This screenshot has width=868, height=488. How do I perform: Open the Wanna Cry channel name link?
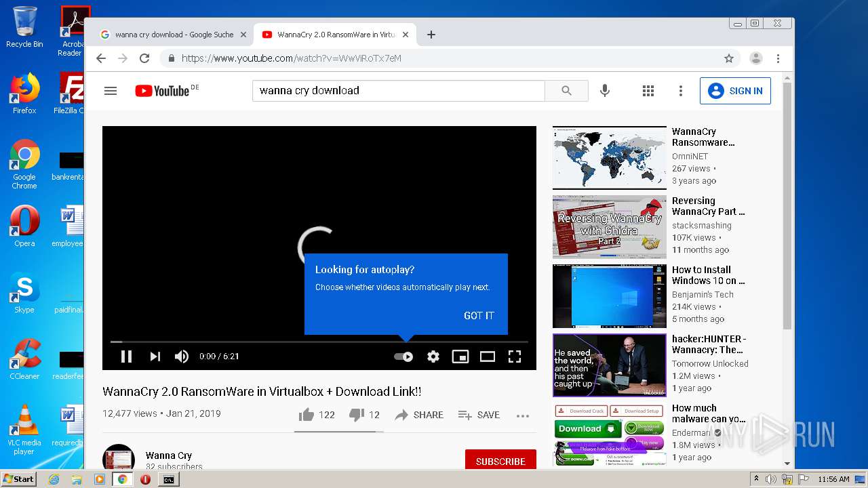point(168,455)
